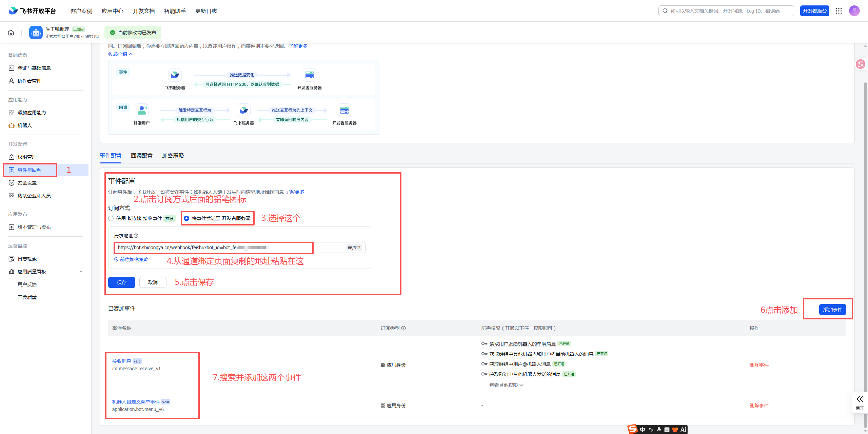Open 客户案例 in top navigation
This screenshot has height=434, width=868.
[x=81, y=11]
